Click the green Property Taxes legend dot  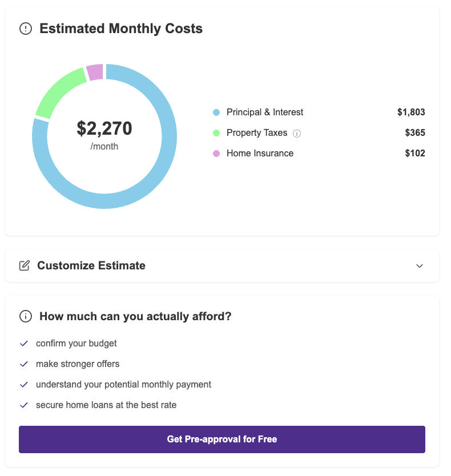(x=216, y=133)
